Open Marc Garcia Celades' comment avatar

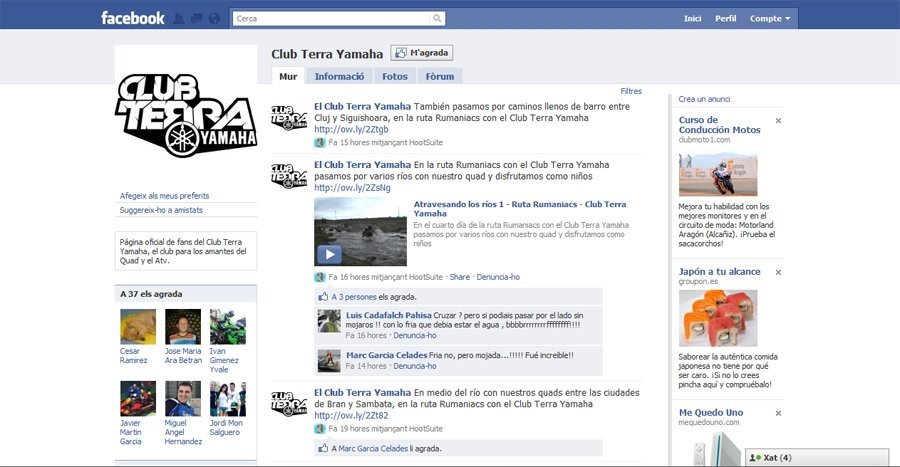click(329, 360)
